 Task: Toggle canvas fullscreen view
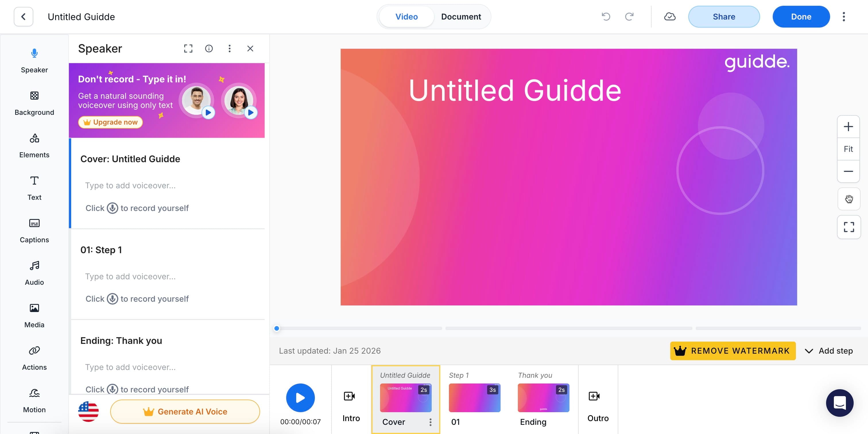[x=848, y=227]
